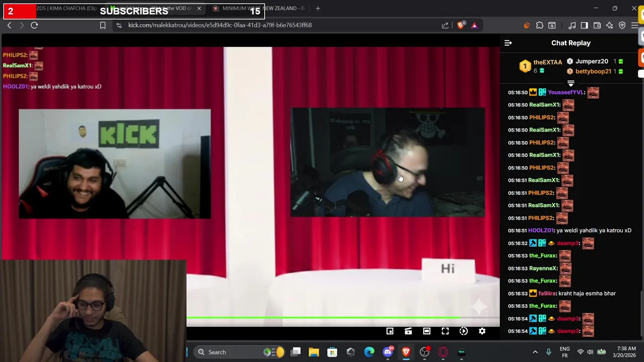
Task: Open video settings gear icon
Action: pos(482,331)
